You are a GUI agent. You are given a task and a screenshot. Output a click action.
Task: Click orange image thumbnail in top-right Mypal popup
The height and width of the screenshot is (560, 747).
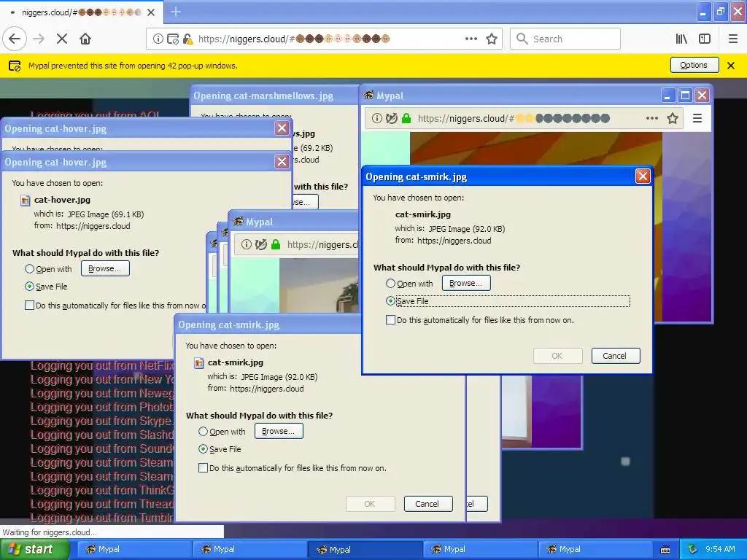click(x=536, y=149)
